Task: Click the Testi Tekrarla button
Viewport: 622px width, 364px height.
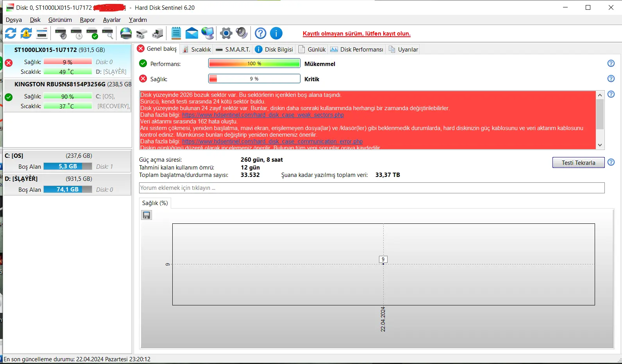Action: (578, 162)
